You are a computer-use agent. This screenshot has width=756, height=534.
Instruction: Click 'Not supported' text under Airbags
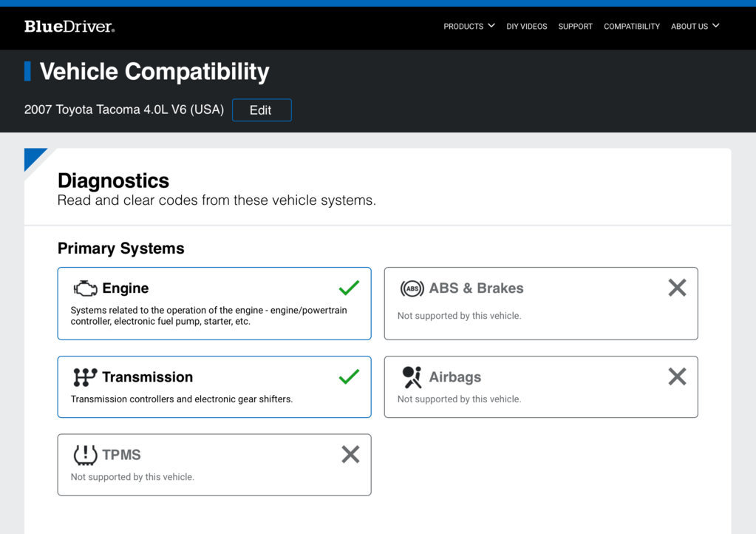pyautogui.click(x=460, y=399)
